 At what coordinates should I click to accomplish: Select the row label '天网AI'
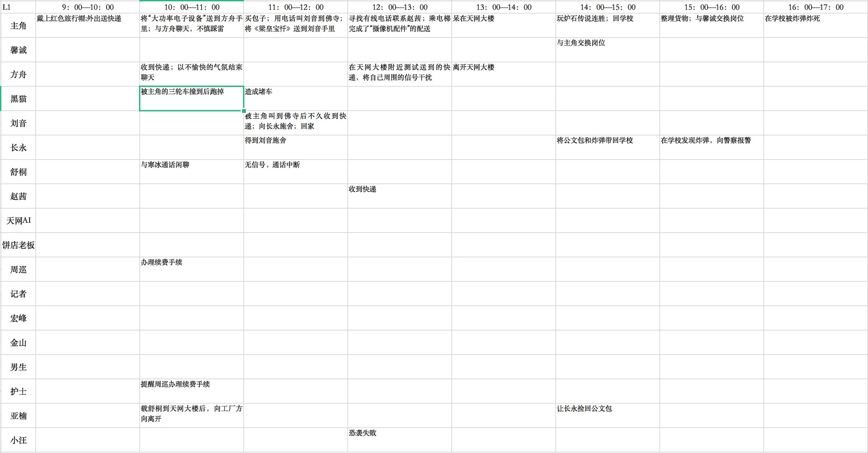[x=18, y=221]
